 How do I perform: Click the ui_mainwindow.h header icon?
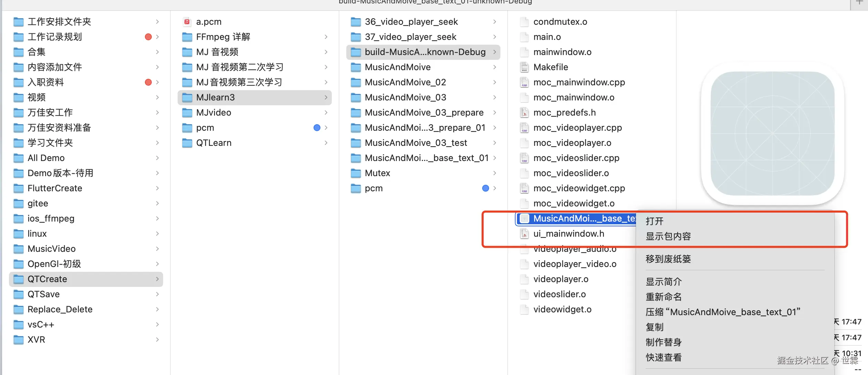524,234
